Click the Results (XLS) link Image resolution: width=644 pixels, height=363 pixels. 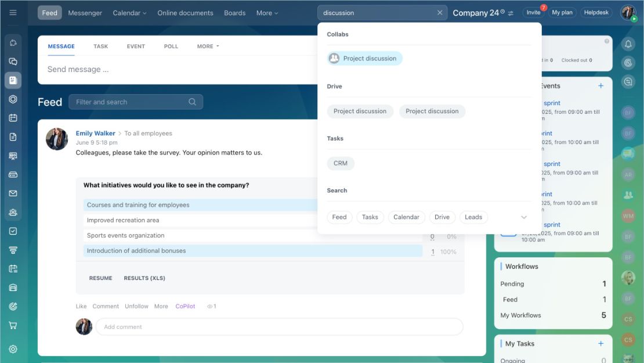click(x=144, y=278)
